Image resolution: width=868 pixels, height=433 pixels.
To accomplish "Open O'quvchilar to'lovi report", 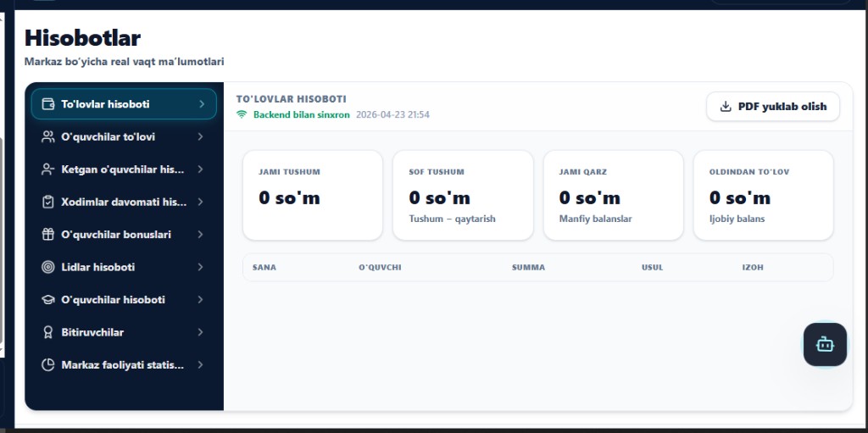I will [124, 136].
